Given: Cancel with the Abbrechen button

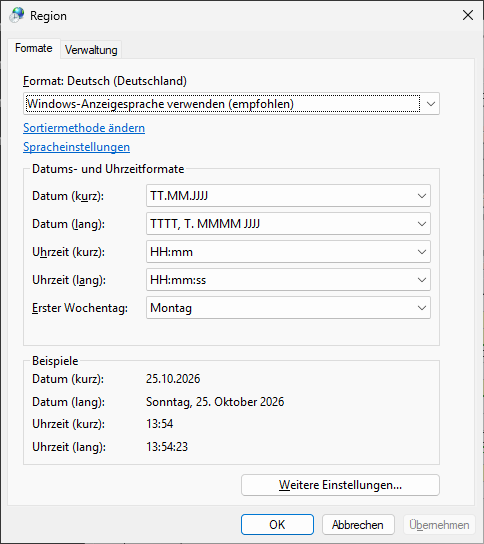Looking at the screenshot, I should pos(358,525).
